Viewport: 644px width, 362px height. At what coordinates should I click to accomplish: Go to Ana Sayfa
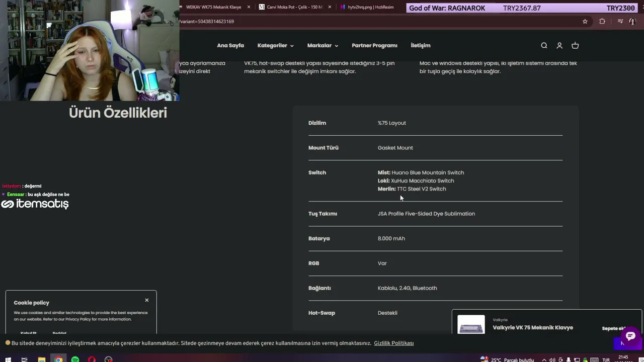pos(230,45)
